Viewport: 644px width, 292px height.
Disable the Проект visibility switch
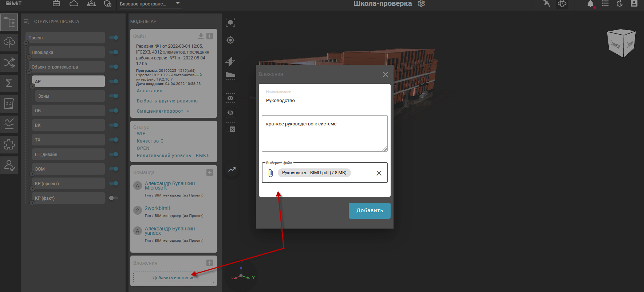(x=114, y=38)
